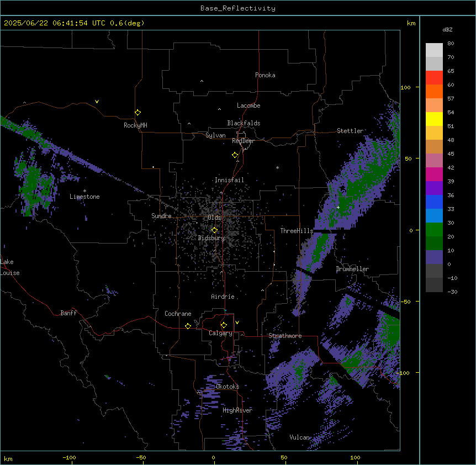Click the yellow diamond marker above Calgary label
The image size is (476, 465).
tap(224, 325)
